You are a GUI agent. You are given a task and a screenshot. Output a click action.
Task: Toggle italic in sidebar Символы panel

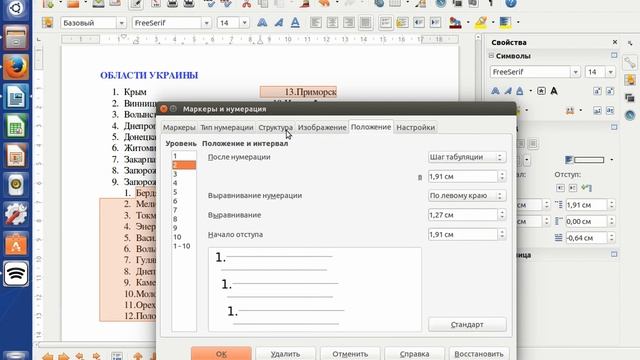[x=507, y=91]
